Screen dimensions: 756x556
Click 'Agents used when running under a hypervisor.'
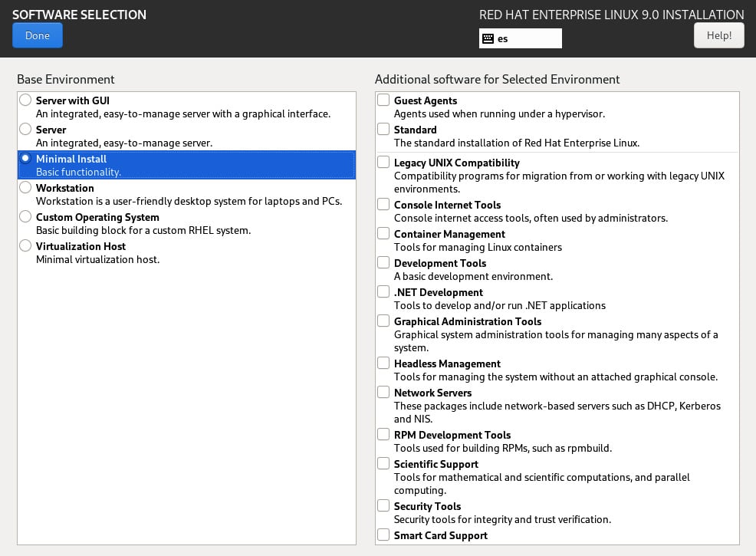pyautogui.click(x=499, y=114)
